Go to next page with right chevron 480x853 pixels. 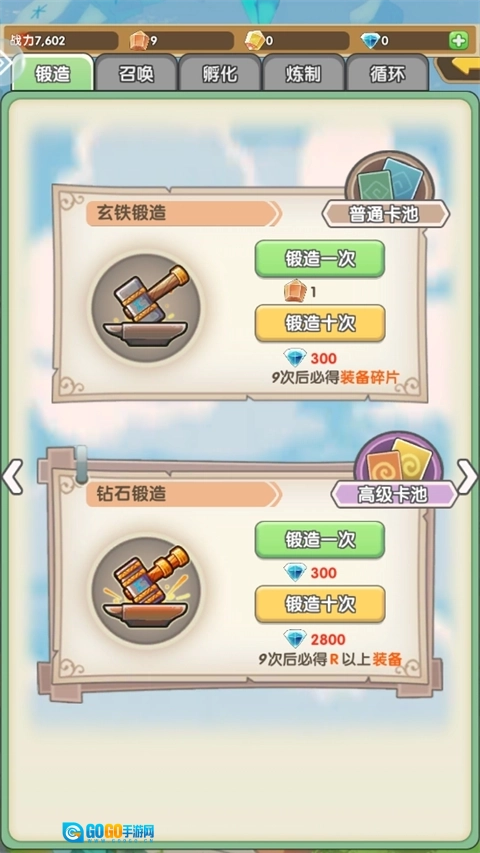click(467, 477)
